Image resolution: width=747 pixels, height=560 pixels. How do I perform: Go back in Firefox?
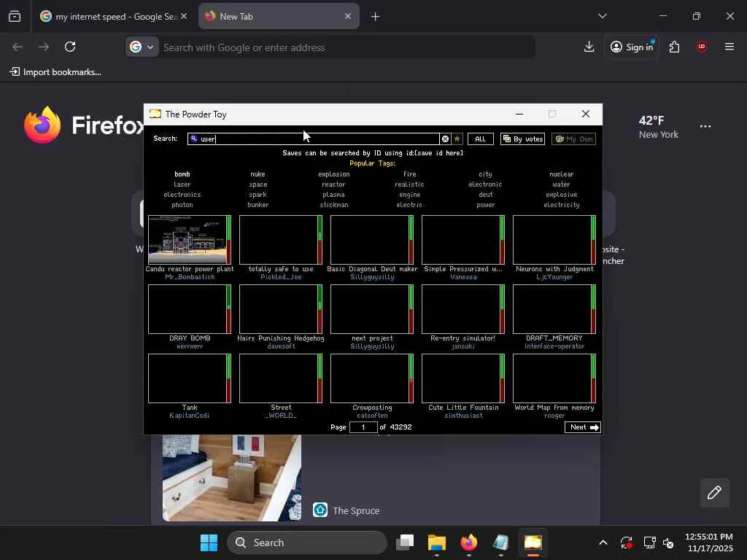click(x=18, y=47)
